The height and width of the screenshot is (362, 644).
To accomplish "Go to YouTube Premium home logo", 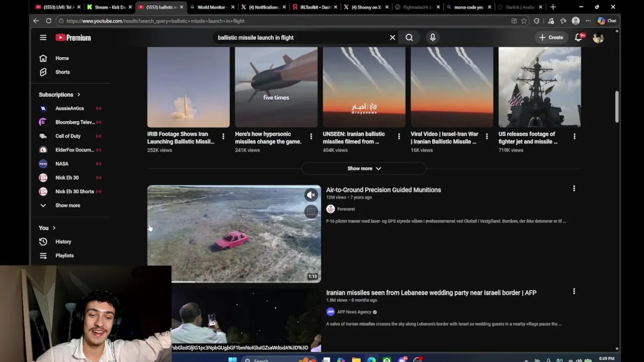I will click(73, 38).
